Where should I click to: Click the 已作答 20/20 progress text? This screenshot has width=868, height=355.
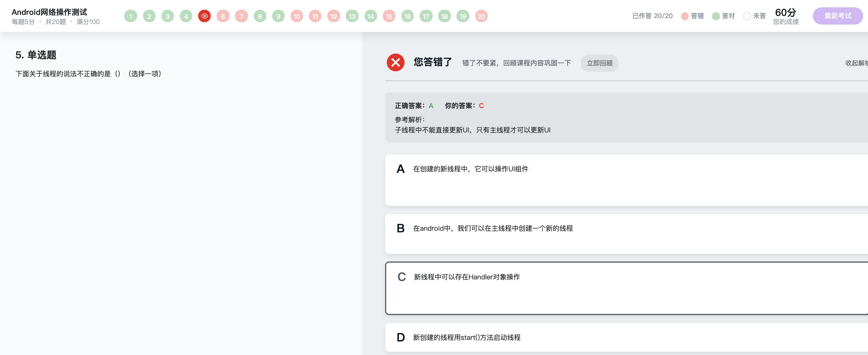coord(652,16)
